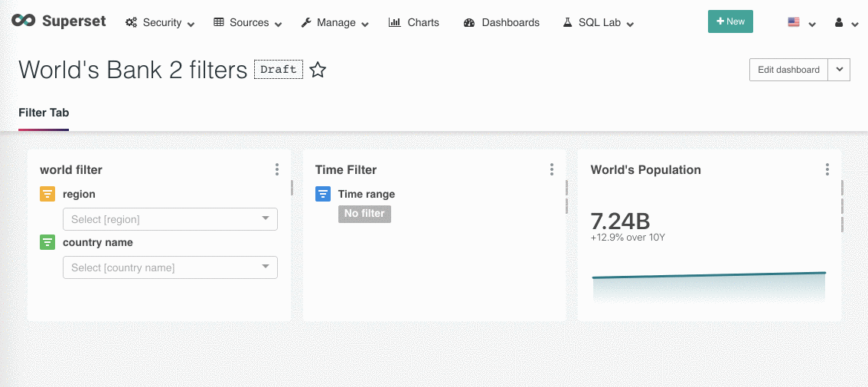
Task: Click the world filter chart title
Action: [x=71, y=170]
